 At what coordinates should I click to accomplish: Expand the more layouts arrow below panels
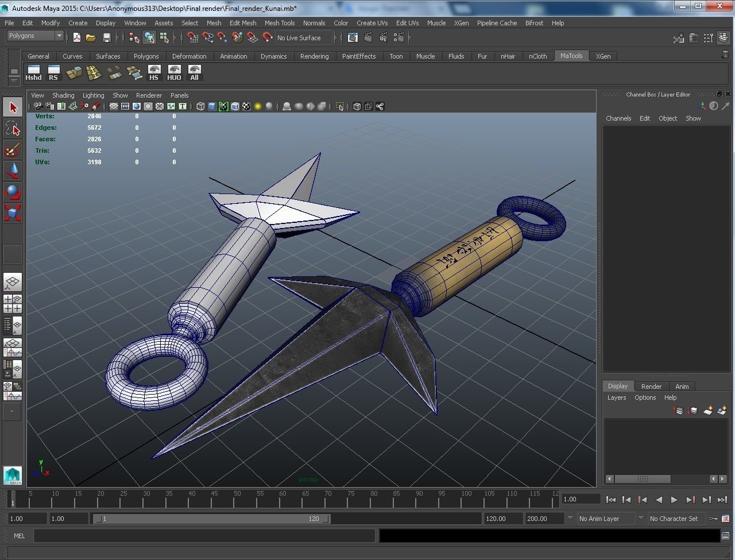(x=11, y=411)
